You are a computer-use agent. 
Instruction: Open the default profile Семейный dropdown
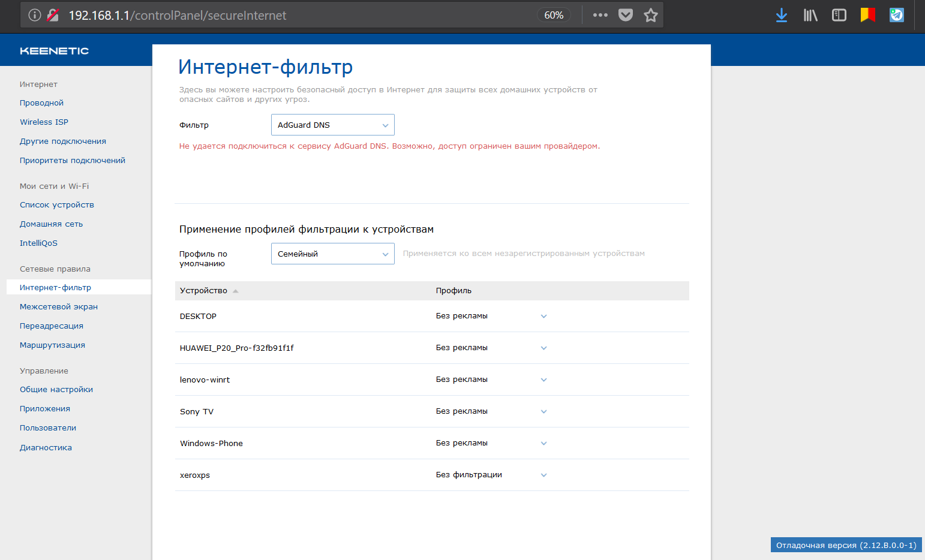pyautogui.click(x=333, y=254)
